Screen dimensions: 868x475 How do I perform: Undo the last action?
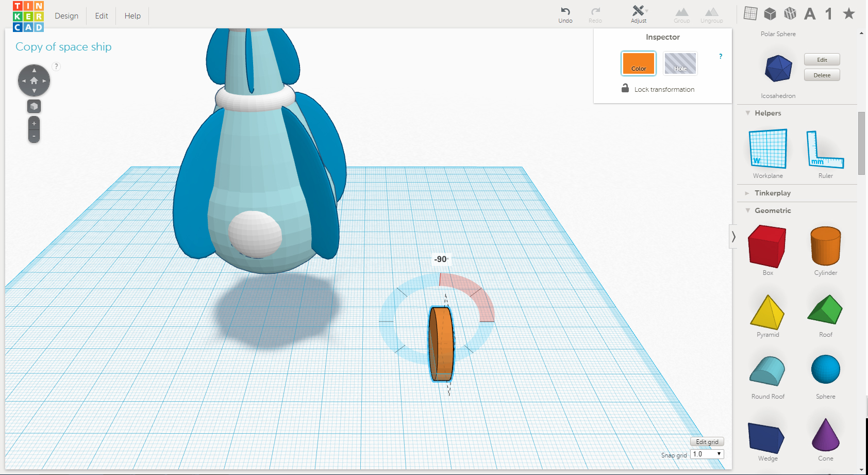[565, 14]
